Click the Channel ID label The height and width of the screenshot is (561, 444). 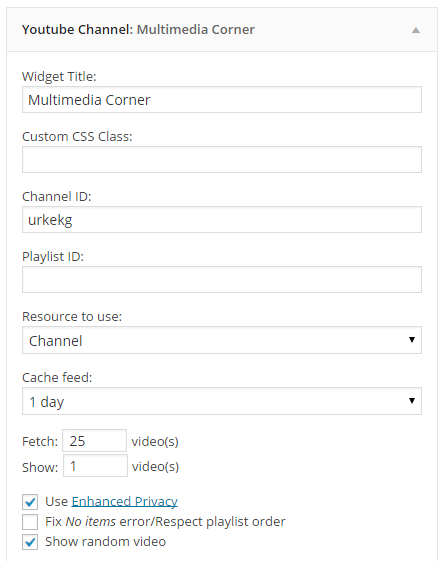57,196
